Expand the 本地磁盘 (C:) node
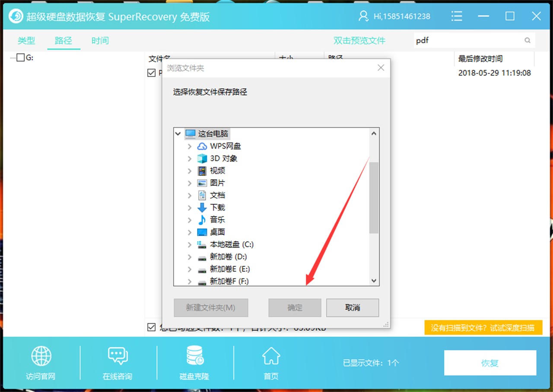This screenshot has height=392, width=553. pyautogui.click(x=189, y=244)
